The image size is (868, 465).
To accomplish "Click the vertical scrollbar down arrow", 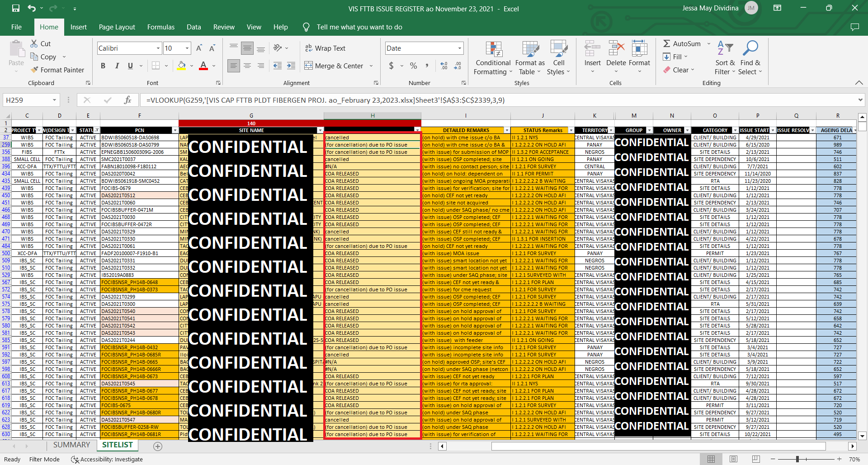I will (862, 436).
